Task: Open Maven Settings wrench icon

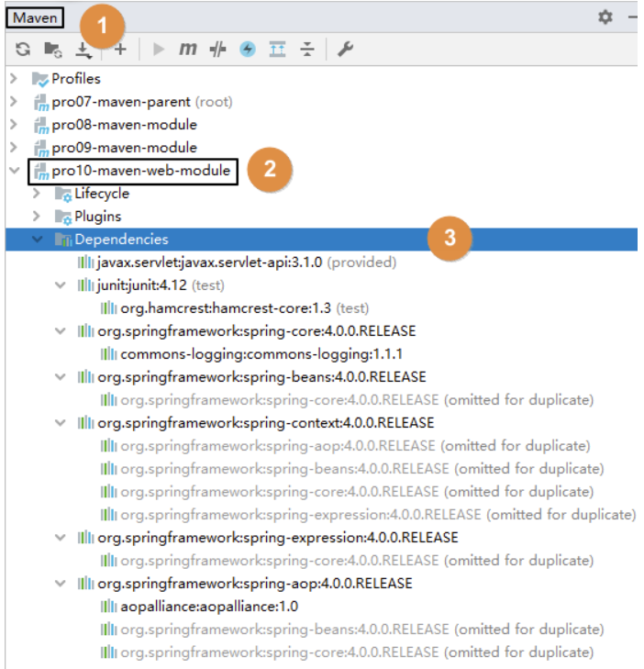Action: [346, 50]
